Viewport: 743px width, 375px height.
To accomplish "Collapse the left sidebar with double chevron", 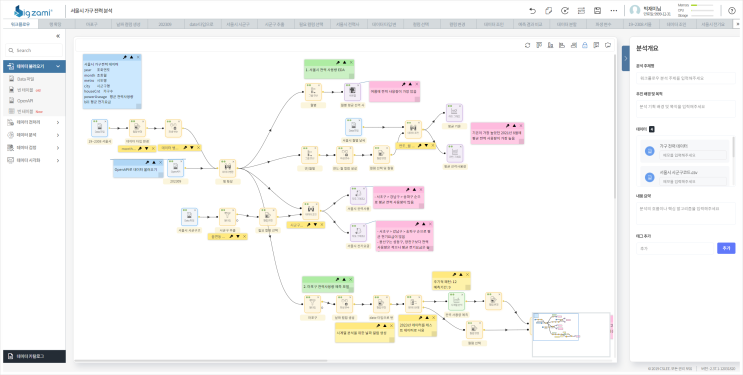I will [x=58, y=36].
